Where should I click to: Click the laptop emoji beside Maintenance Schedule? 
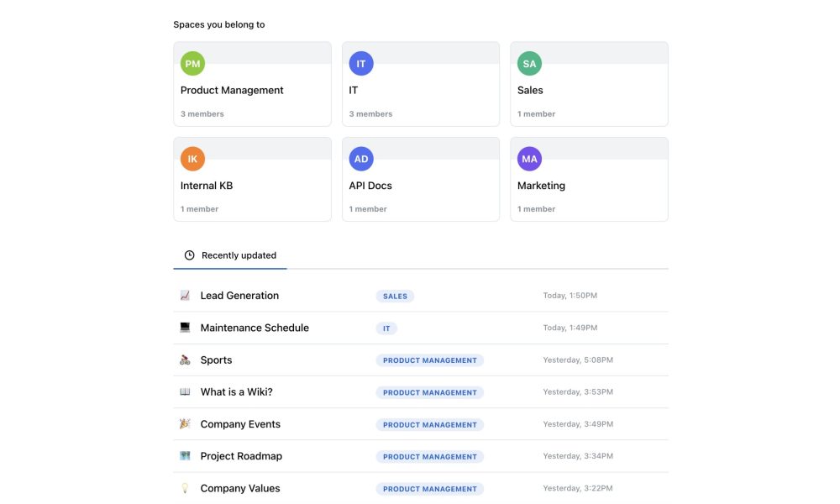(x=185, y=328)
